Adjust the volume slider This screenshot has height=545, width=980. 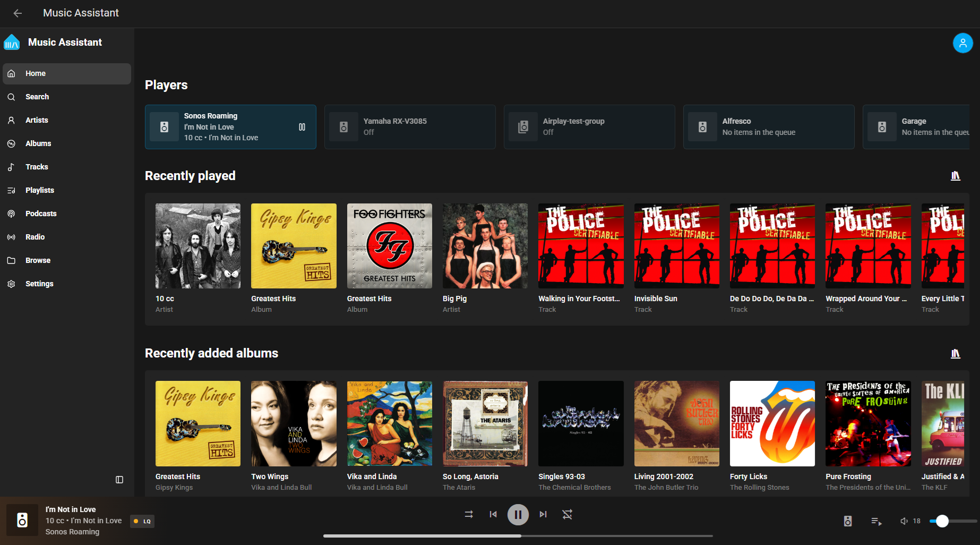pos(953,521)
